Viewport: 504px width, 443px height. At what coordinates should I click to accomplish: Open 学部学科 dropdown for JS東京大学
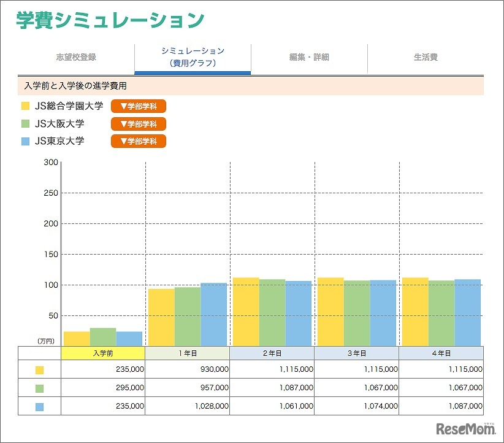coord(137,141)
